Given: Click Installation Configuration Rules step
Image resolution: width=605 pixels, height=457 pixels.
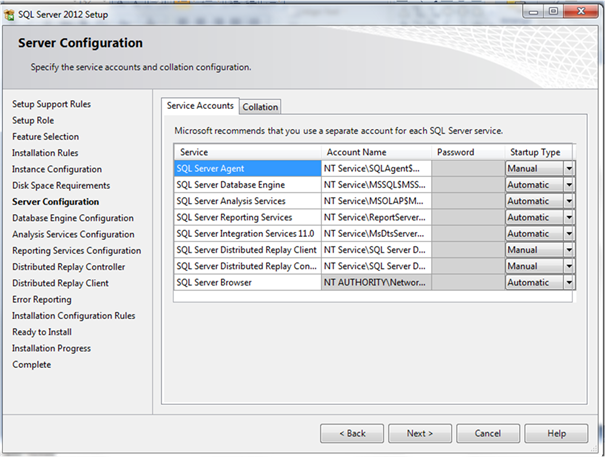Looking at the screenshot, I should (74, 316).
